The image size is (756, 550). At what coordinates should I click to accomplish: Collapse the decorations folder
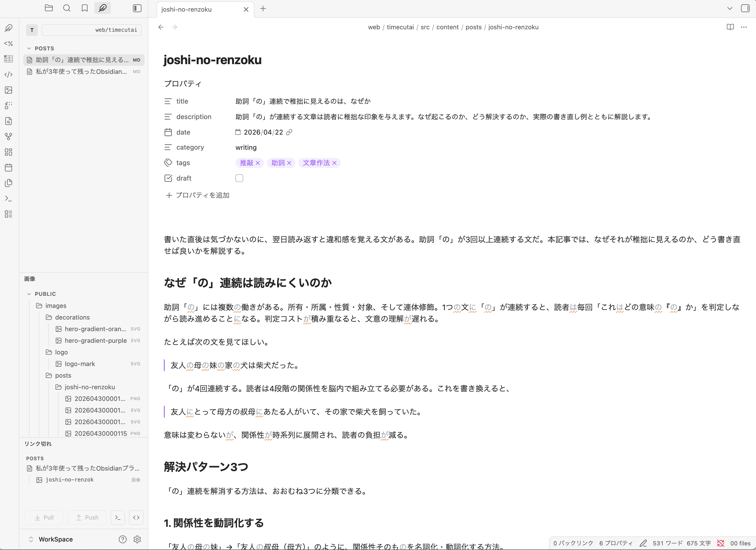point(68,318)
